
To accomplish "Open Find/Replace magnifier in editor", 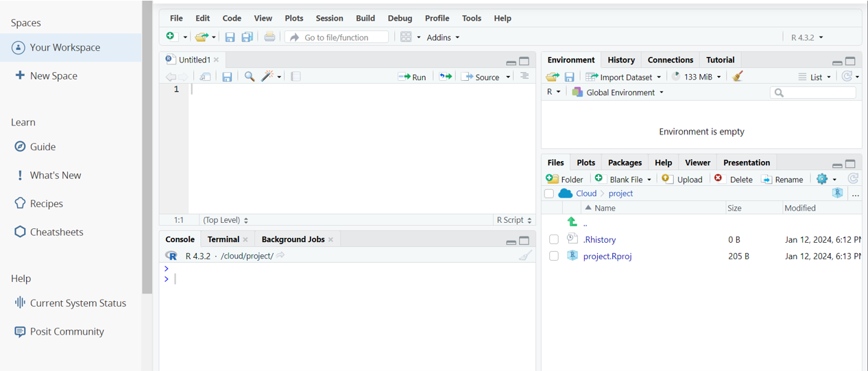I will tap(250, 77).
